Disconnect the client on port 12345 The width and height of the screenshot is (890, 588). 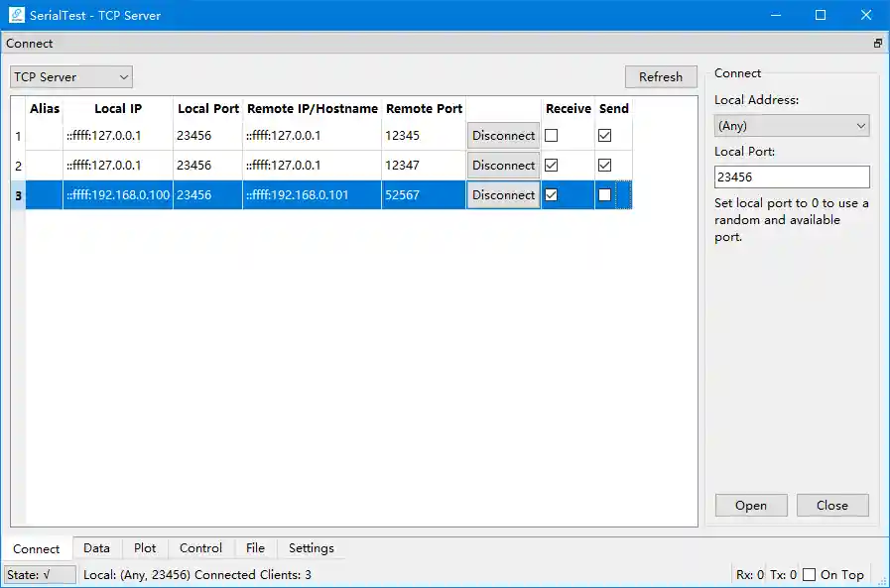tap(503, 135)
